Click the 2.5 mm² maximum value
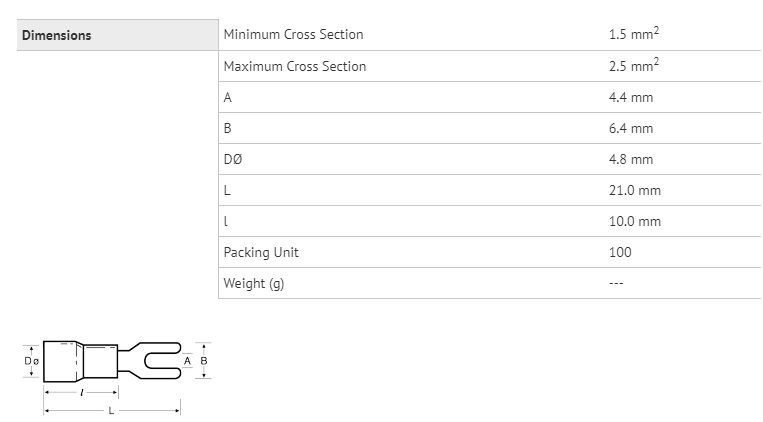The width and height of the screenshot is (763, 422). (x=634, y=65)
